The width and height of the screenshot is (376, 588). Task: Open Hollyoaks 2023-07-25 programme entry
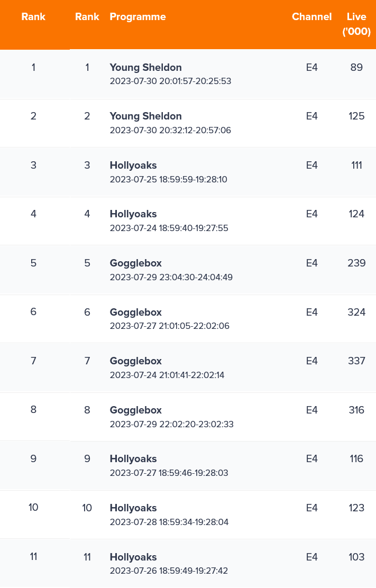(133, 166)
